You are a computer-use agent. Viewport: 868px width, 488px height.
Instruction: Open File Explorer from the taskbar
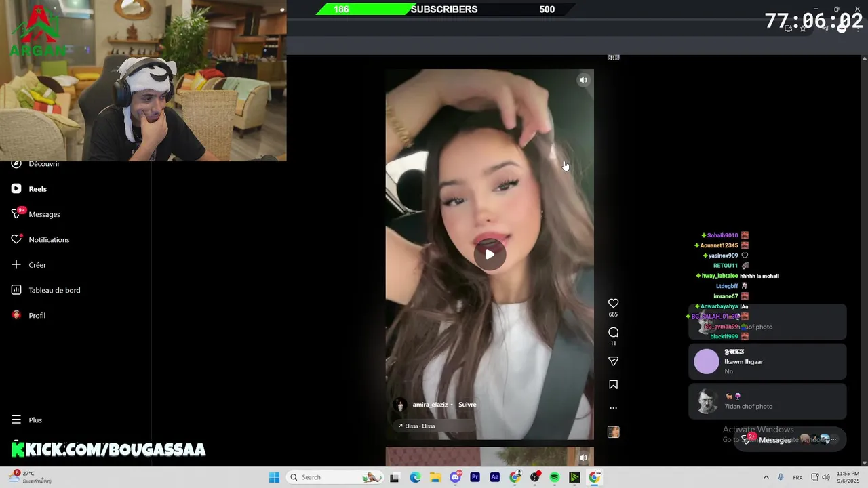(x=434, y=477)
